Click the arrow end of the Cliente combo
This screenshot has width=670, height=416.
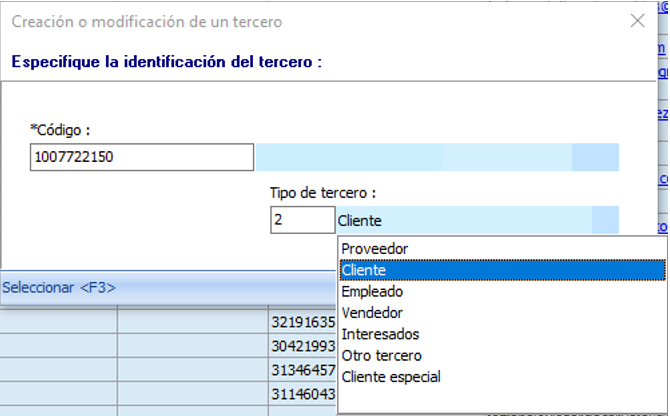click(x=606, y=221)
